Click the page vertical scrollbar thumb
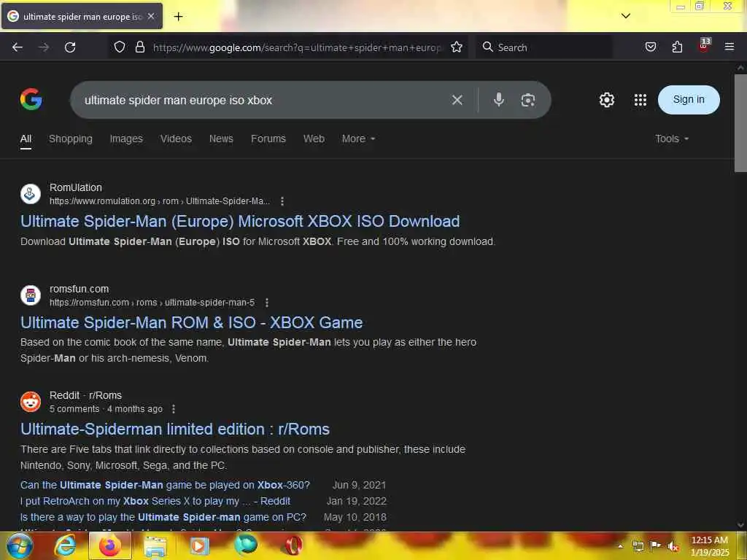 coord(740,122)
